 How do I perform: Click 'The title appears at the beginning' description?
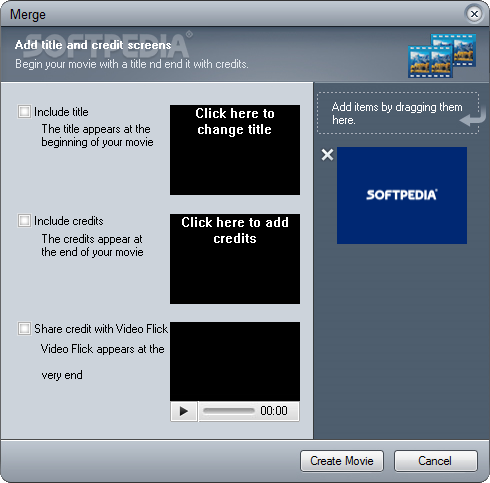(97, 136)
